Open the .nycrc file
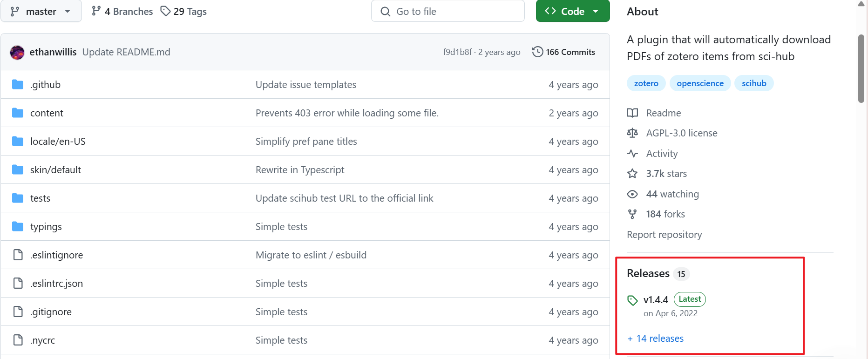Image resolution: width=868 pixels, height=359 pixels. (43, 340)
